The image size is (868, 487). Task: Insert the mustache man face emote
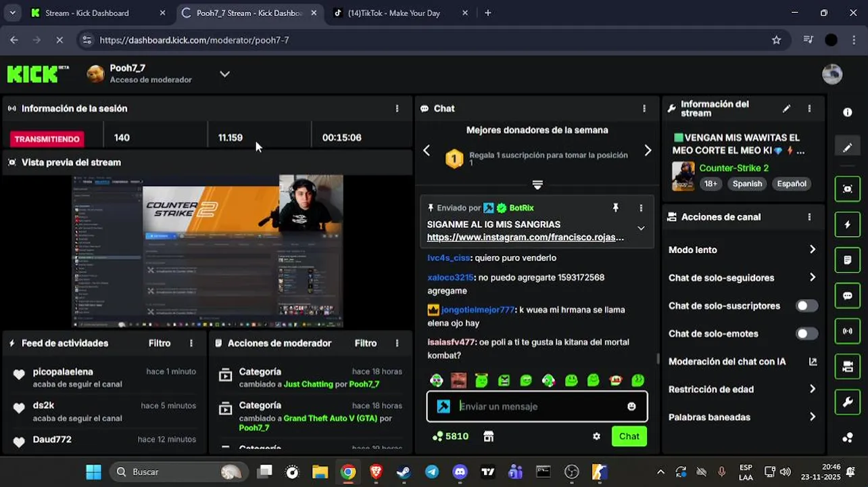458,380
